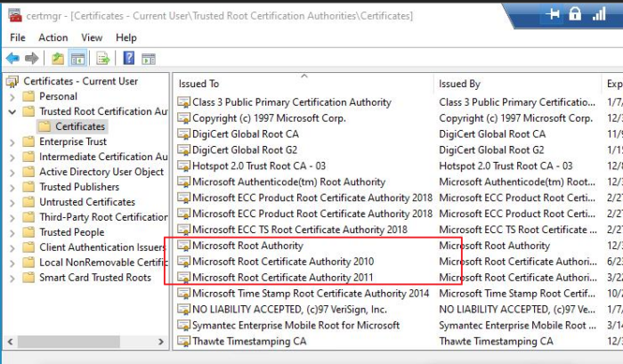This screenshot has width=623, height=364.
Task: Toggle Show/Hide Console Tree icon
Action: (x=77, y=59)
